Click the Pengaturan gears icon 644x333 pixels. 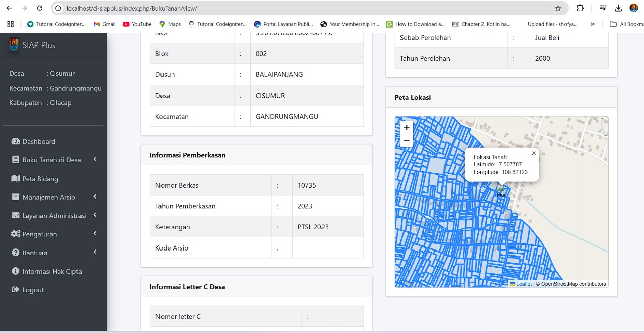[15, 234]
